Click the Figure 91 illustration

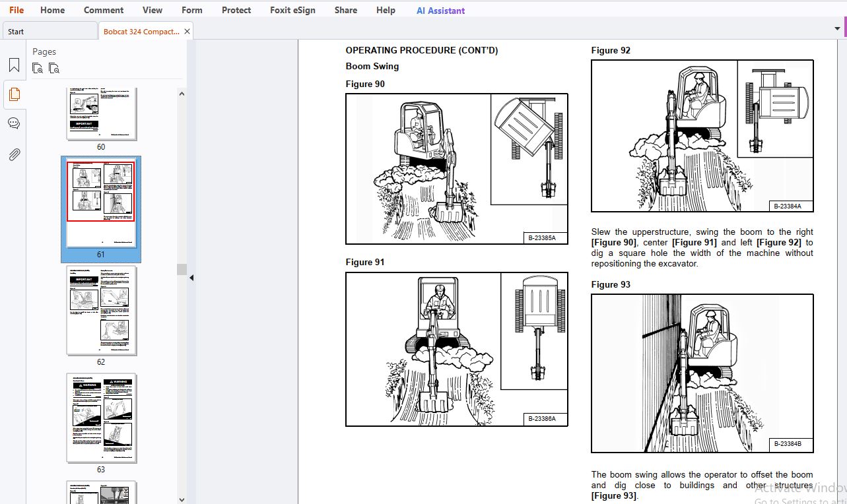point(457,349)
